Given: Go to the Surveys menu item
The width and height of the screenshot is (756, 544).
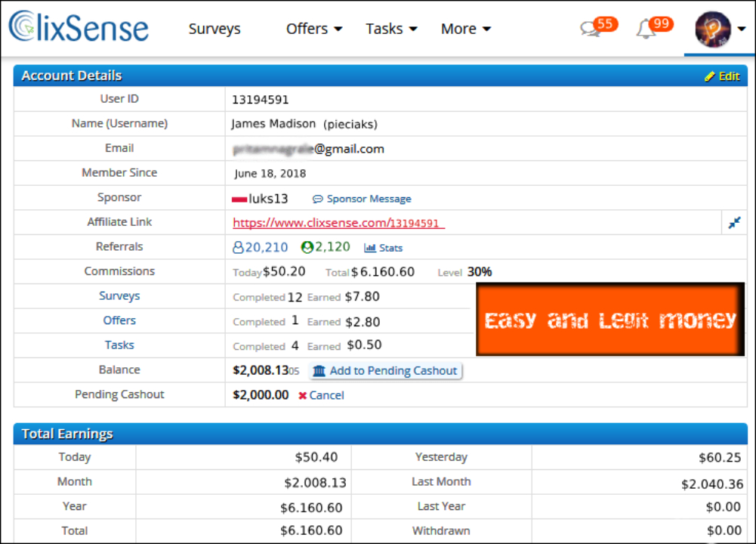Looking at the screenshot, I should [x=214, y=29].
